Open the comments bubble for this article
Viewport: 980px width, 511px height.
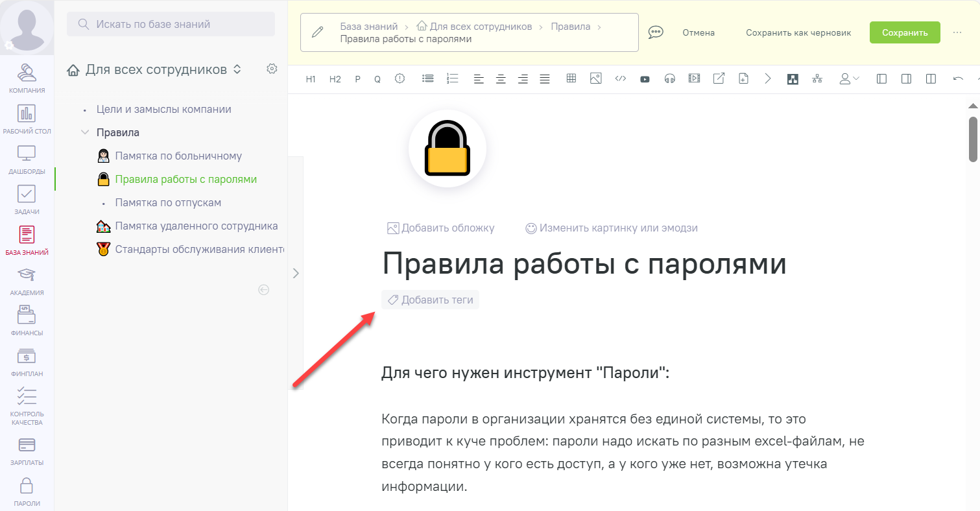[656, 31]
